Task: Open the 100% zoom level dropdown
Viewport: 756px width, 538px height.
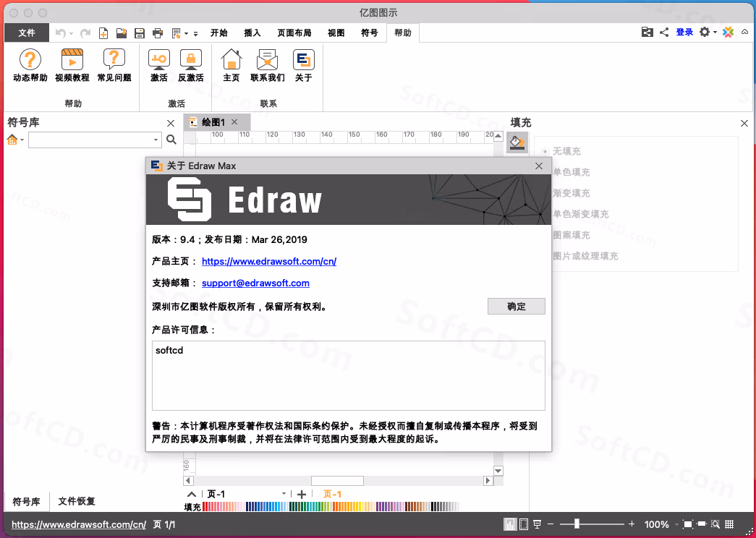Action: pyautogui.click(x=676, y=524)
